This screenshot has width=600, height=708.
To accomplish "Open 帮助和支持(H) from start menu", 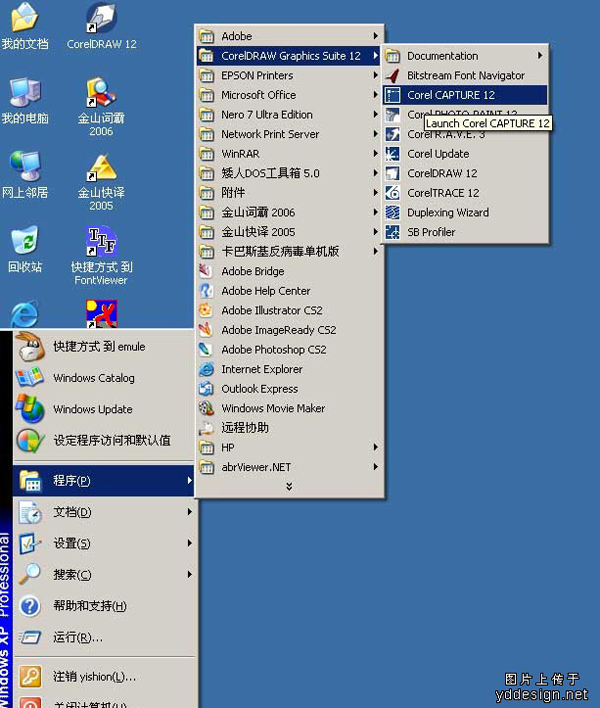I will [105, 606].
